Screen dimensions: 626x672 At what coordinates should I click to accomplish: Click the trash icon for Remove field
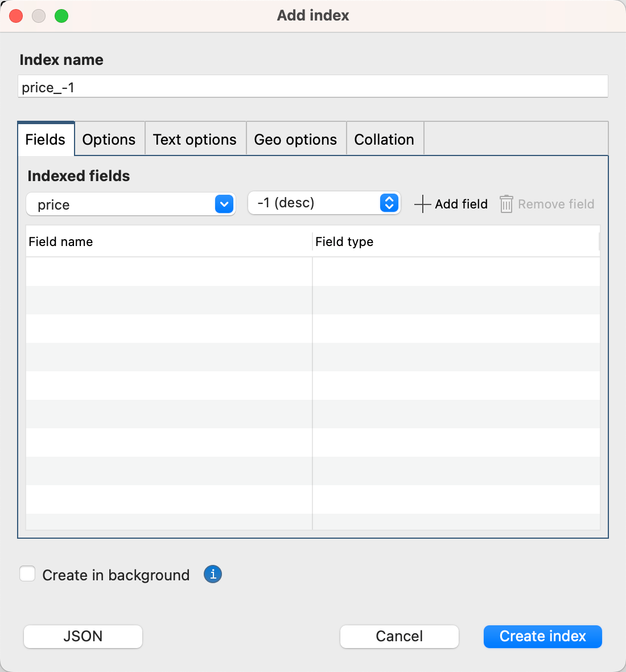(506, 204)
